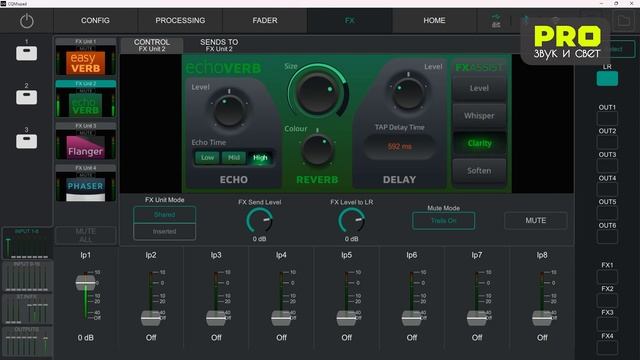Toggle Mute Mode Tails On

click(x=443, y=221)
